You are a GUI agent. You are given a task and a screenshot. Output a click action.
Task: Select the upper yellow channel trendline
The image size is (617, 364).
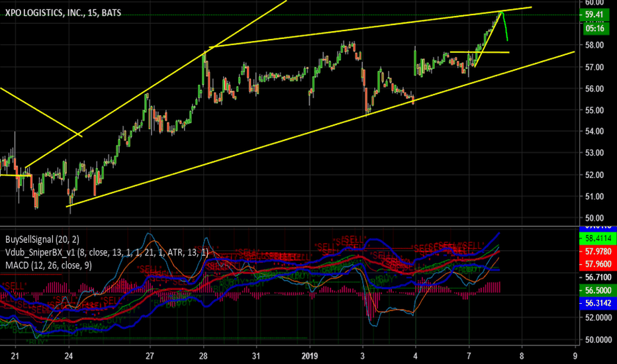coord(370,28)
